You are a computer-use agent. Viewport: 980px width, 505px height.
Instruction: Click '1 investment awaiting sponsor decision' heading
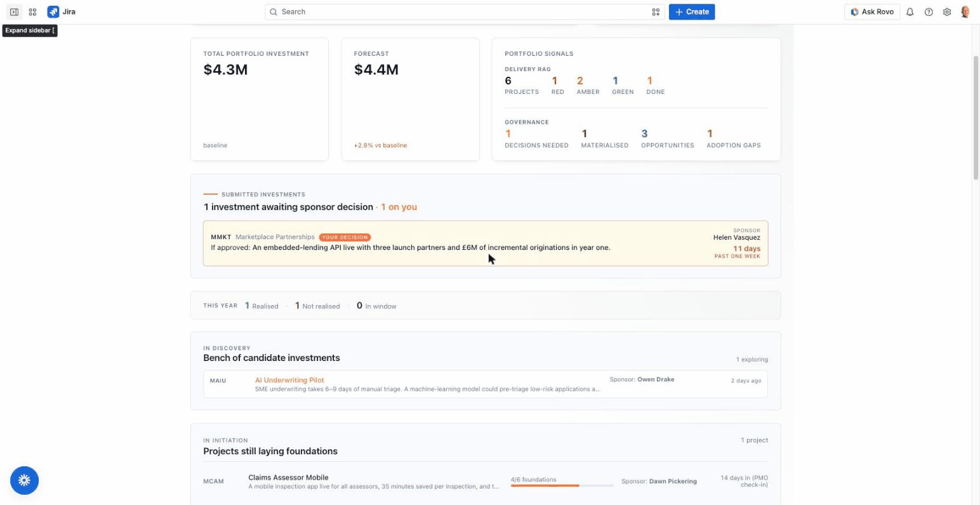(288, 207)
